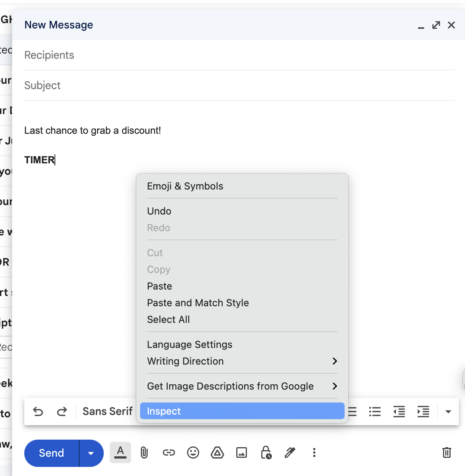Image resolution: width=465 pixels, height=476 pixels.
Task: Click the bulleted list formatting button
Action: tap(375, 412)
